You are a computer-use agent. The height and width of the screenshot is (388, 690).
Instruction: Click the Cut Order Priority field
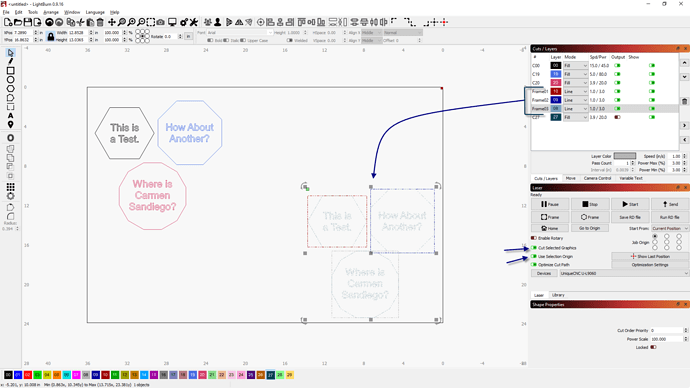pos(667,330)
